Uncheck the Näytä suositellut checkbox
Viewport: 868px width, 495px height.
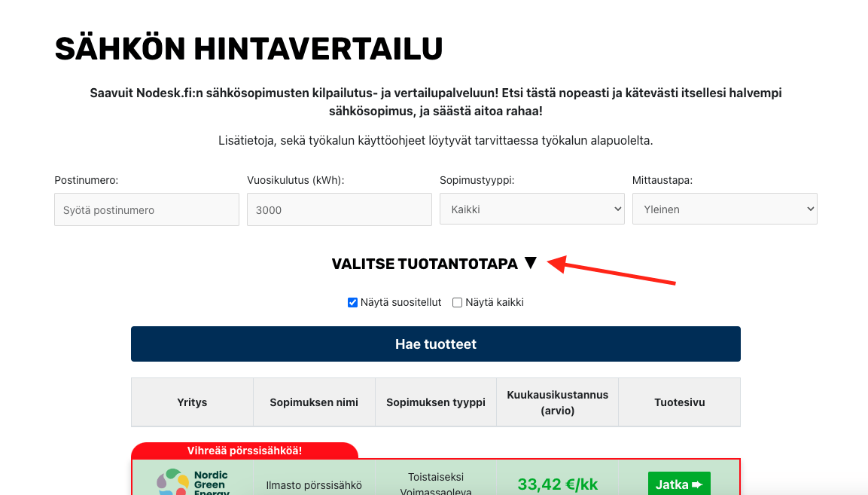352,303
